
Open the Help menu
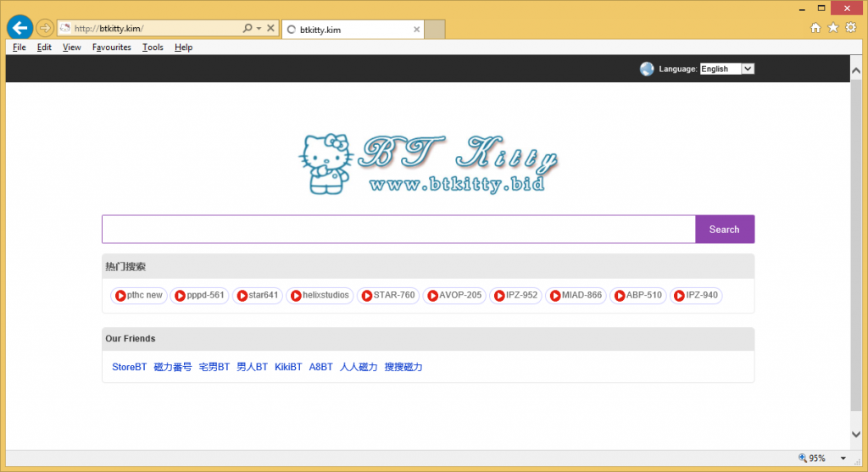click(x=183, y=47)
